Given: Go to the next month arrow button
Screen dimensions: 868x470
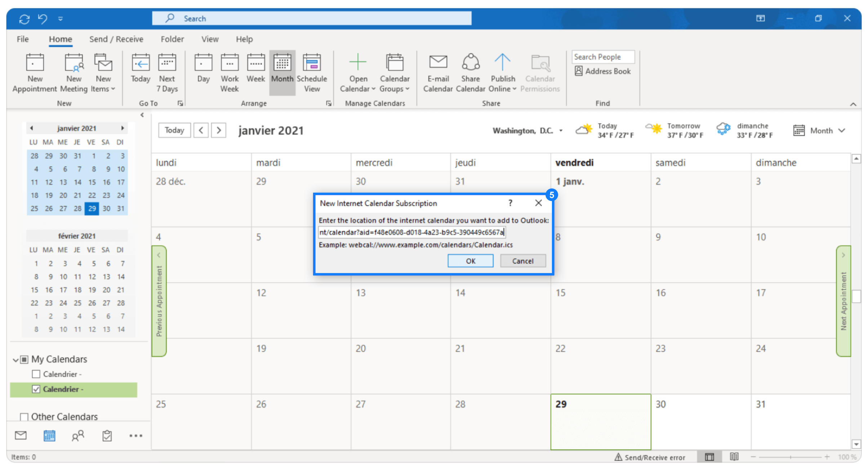Looking at the screenshot, I should [x=219, y=130].
